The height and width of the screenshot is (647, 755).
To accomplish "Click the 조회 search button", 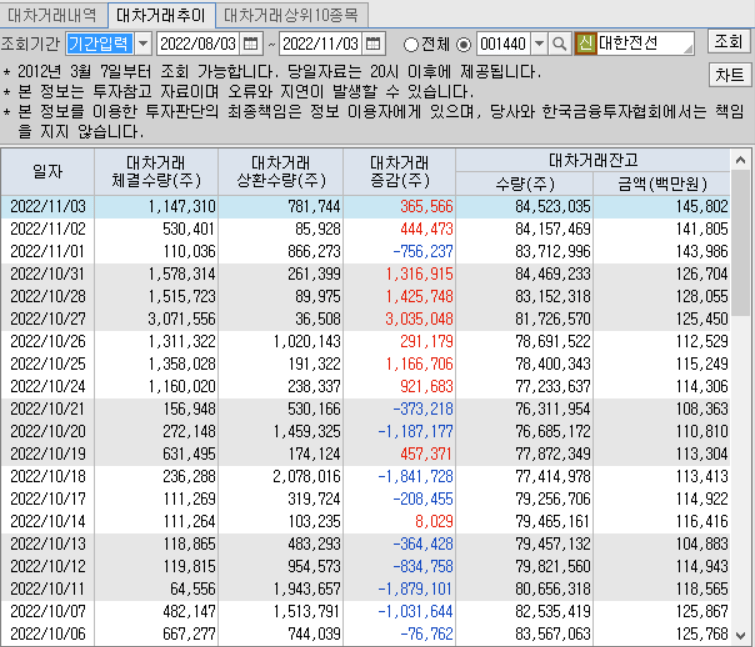I will point(729,41).
